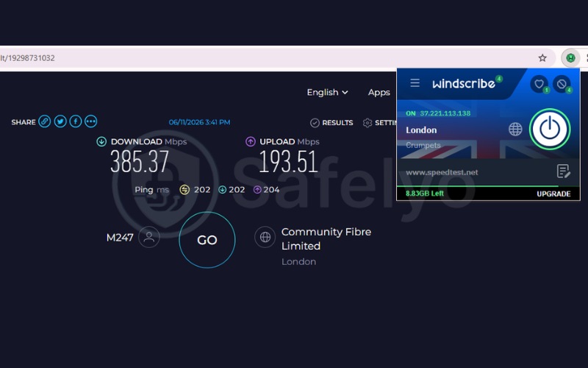The width and height of the screenshot is (588, 368).
Task: Click the IP address 37.221.113.138
Action: (x=445, y=113)
